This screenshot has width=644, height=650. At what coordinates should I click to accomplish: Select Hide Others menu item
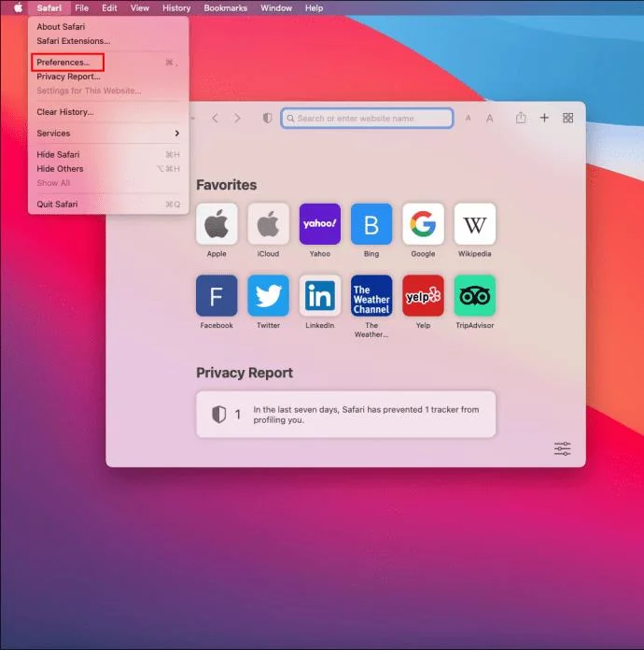(107, 169)
